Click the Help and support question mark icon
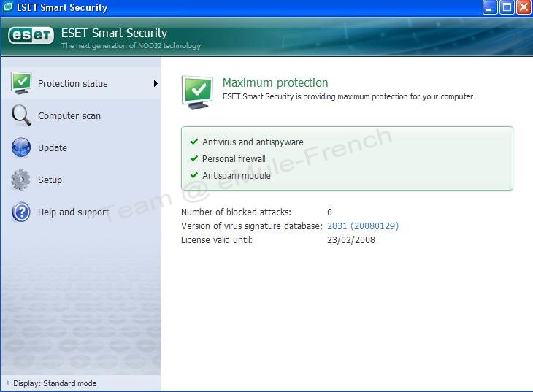Screen dimensions: 533x392 [21, 212]
